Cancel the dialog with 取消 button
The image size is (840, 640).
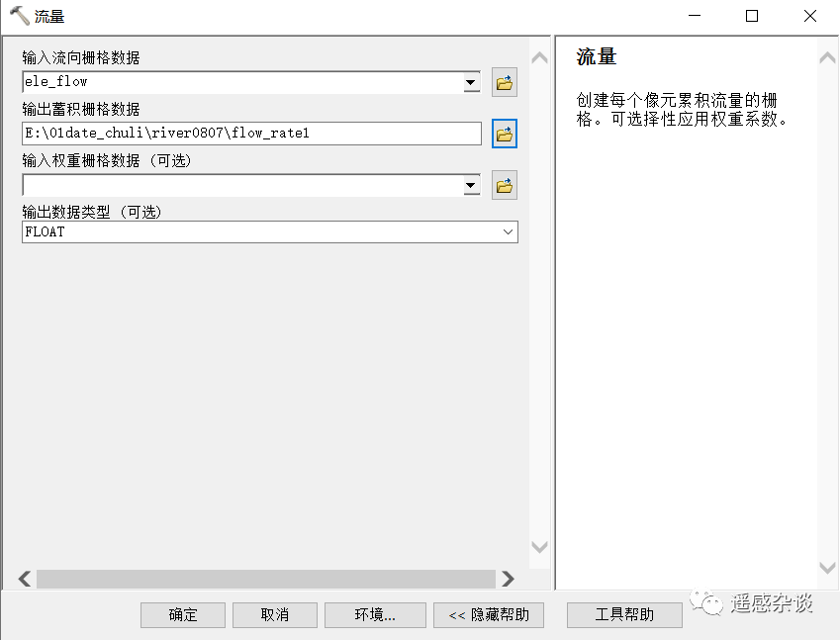(x=274, y=614)
